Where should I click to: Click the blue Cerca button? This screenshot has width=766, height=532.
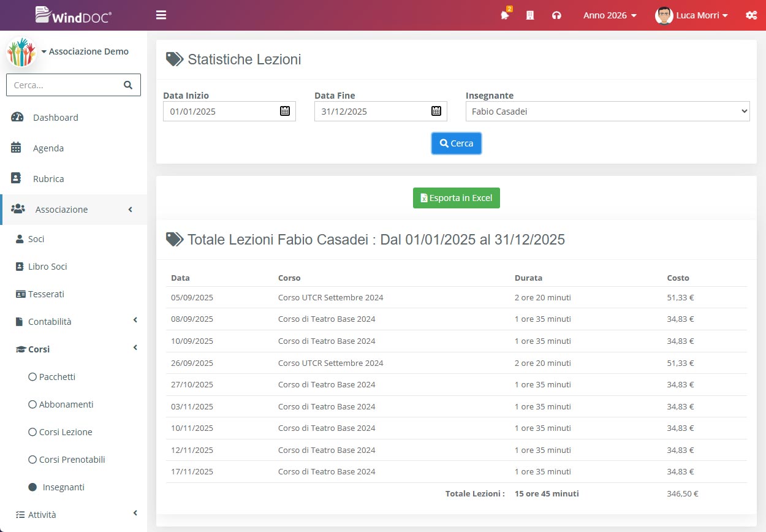(457, 143)
